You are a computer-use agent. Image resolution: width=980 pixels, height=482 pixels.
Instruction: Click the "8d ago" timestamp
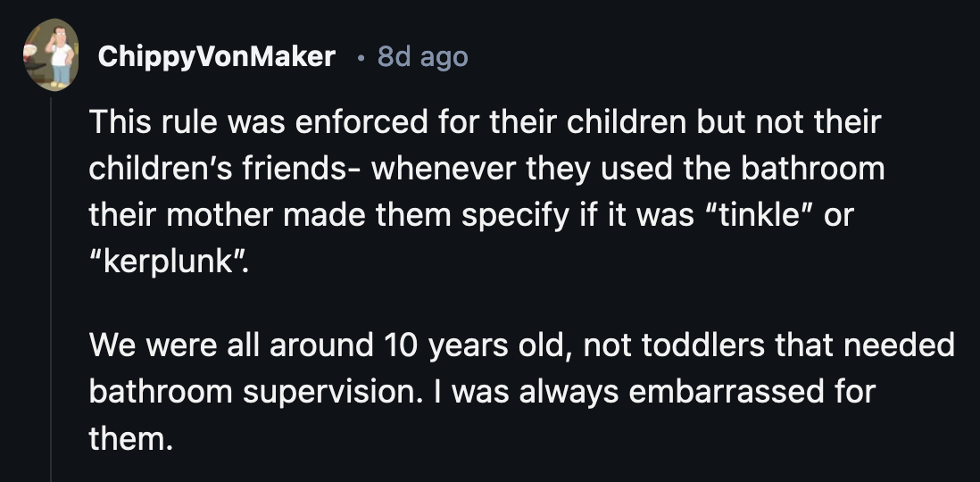click(422, 57)
